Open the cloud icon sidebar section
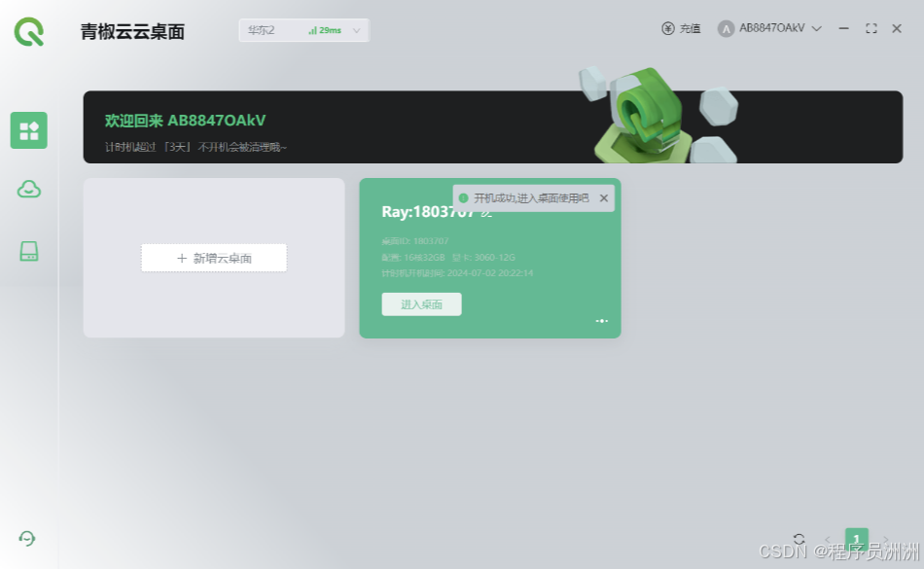This screenshot has width=924, height=569. (29, 189)
